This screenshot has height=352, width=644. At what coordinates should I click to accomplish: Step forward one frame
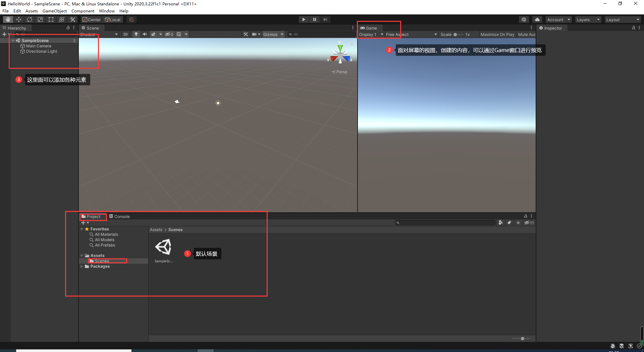tap(325, 19)
